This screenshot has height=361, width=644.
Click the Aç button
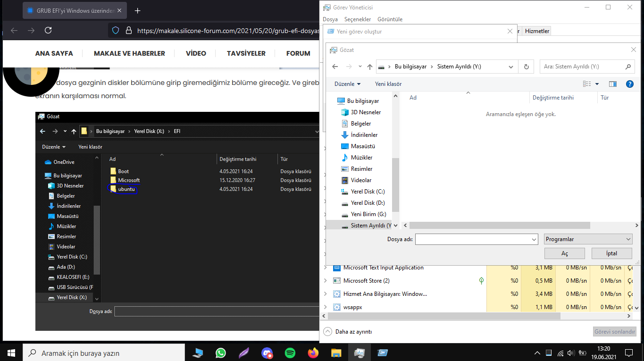pos(564,253)
